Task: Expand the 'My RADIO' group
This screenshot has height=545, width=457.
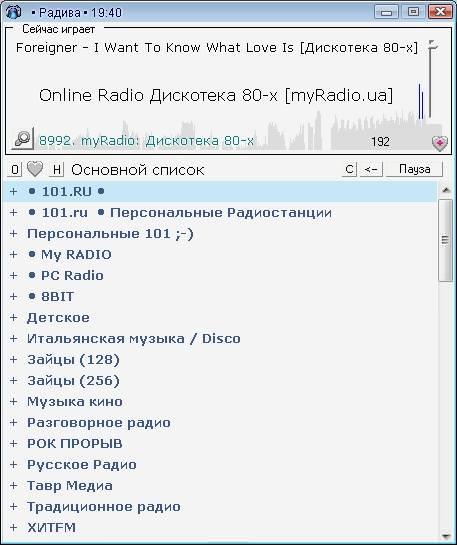Action: point(14,254)
